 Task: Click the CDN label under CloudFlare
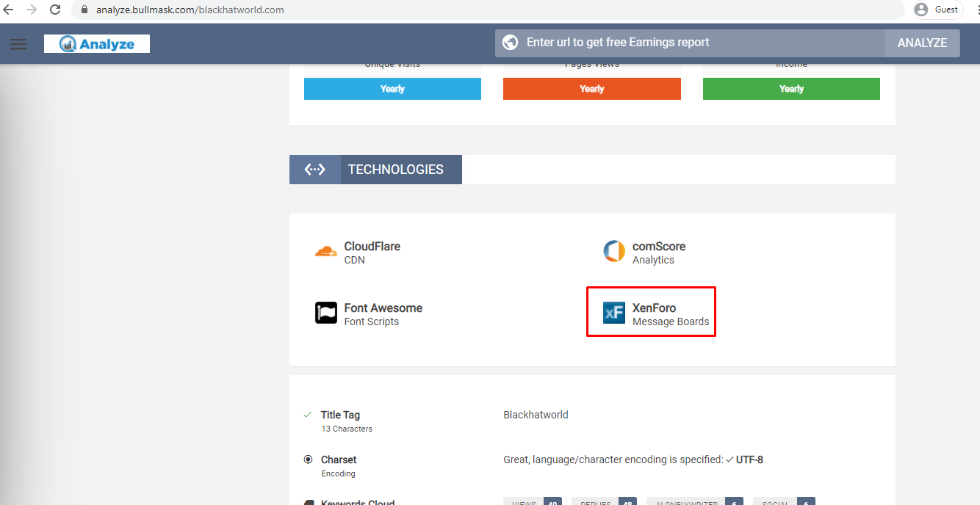tap(354, 260)
